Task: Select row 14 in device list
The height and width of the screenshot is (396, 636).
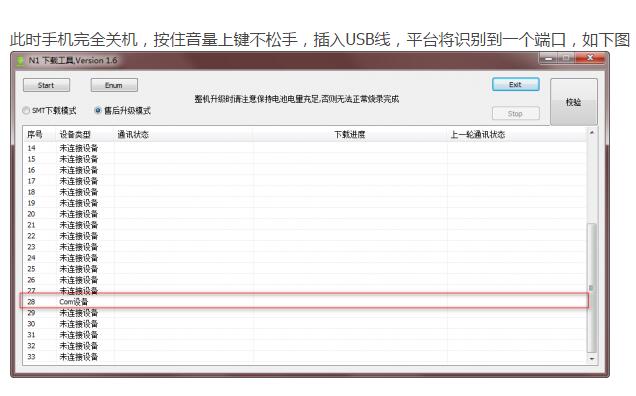Action: [304, 148]
